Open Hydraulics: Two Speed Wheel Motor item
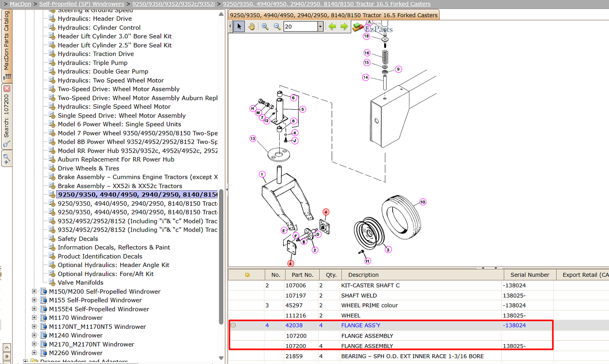Viewport: 609px width, 364px height. point(111,80)
